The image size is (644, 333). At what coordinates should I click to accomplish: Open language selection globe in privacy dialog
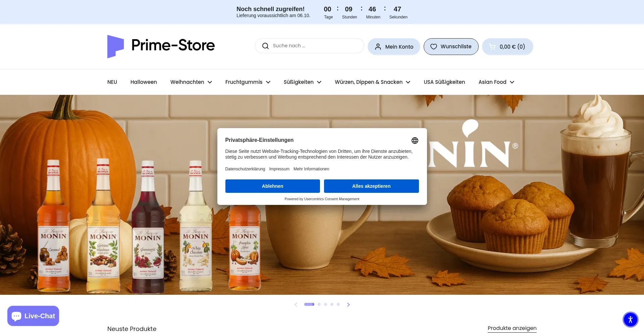pos(415,141)
